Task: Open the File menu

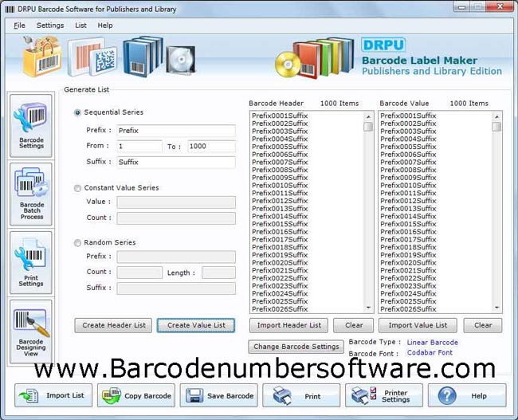Action: click(x=19, y=26)
